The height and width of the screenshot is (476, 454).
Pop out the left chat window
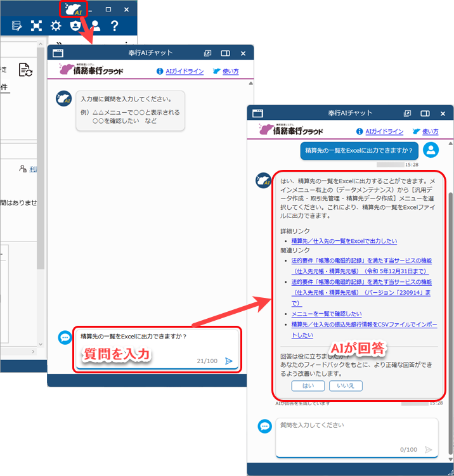coord(207,53)
